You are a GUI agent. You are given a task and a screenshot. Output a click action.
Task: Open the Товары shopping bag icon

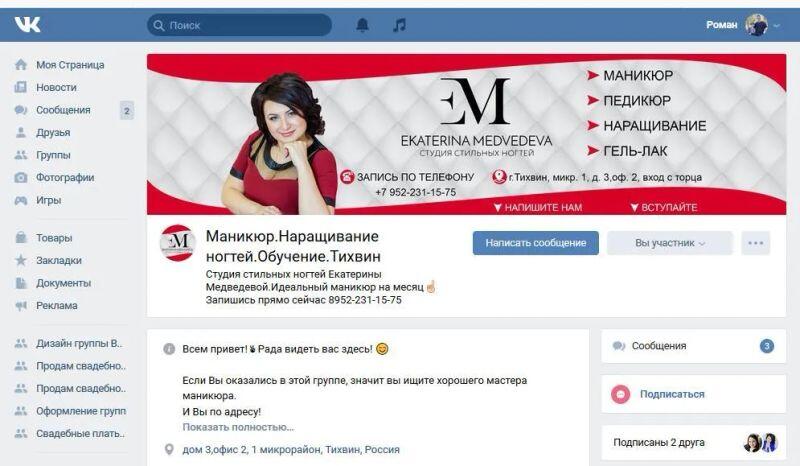click(x=21, y=237)
